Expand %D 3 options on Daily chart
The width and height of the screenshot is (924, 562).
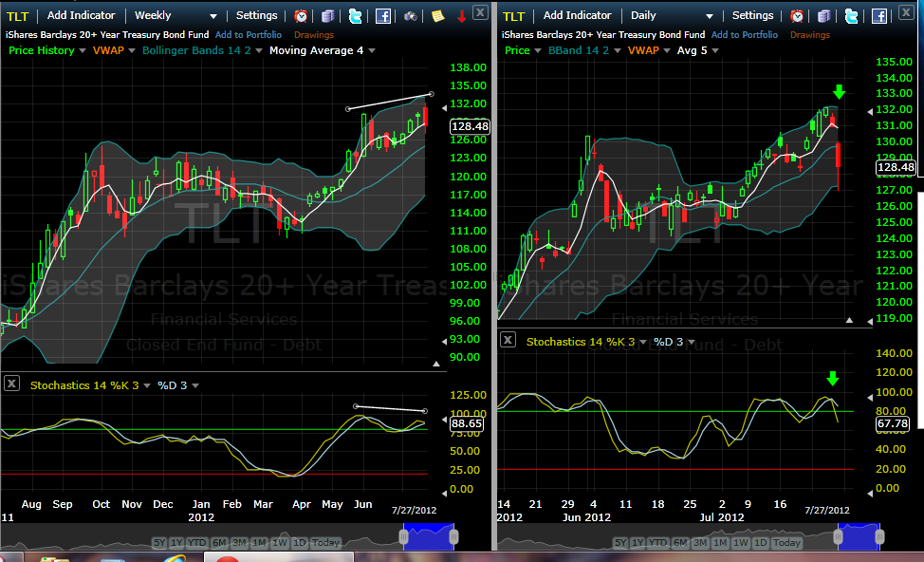(x=692, y=342)
